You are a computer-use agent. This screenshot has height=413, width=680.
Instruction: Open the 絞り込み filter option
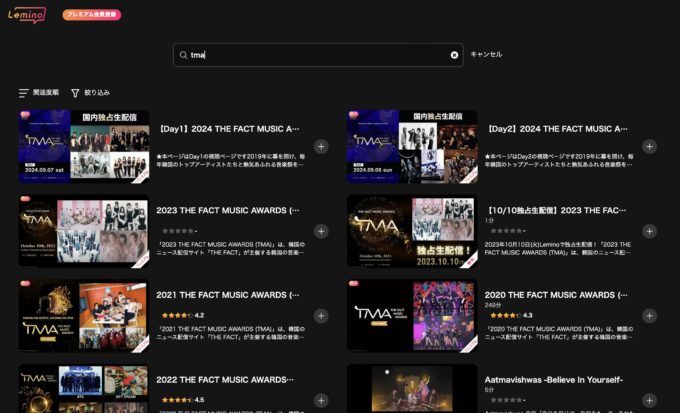(x=91, y=92)
